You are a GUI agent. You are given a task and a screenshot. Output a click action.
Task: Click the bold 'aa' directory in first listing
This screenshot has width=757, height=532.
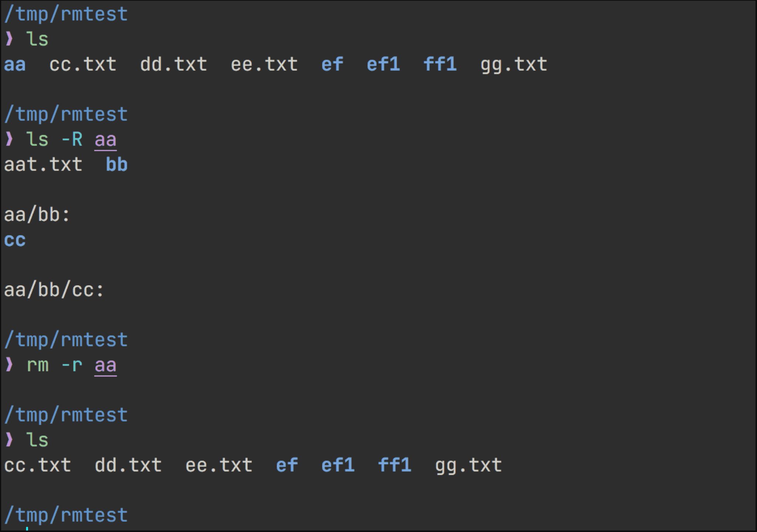[x=15, y=65]
